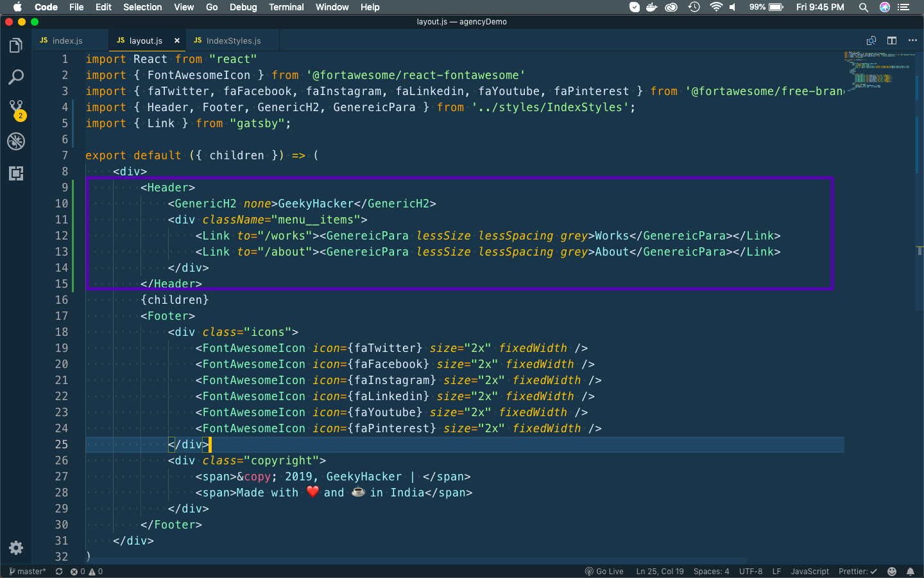Open the Creative Cloud menu bar icon
924x578 pixels.
[x=671, y=7]
